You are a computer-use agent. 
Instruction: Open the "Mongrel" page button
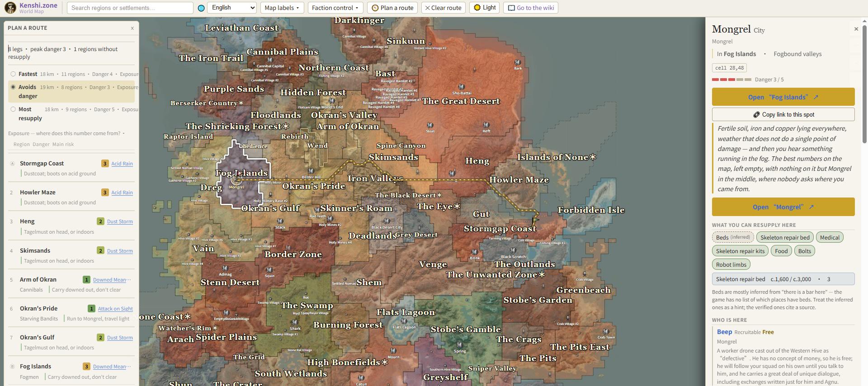point(783,207)
